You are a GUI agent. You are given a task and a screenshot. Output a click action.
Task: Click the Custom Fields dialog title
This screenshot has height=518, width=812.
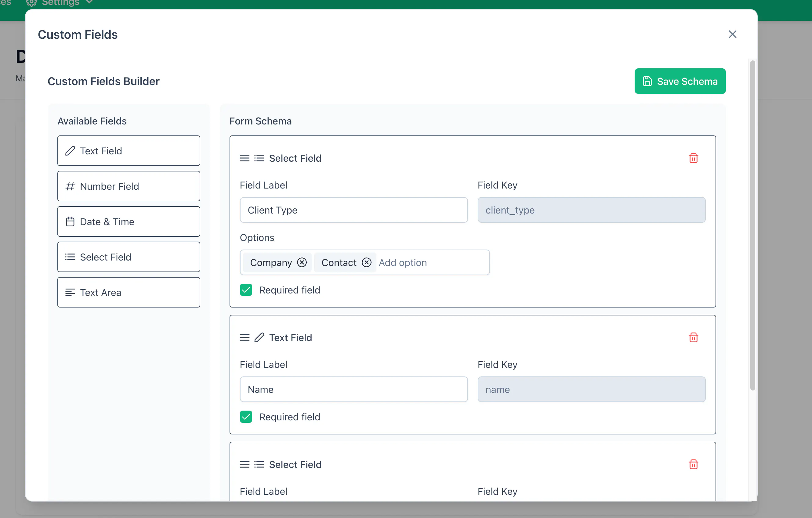[78, 34]
